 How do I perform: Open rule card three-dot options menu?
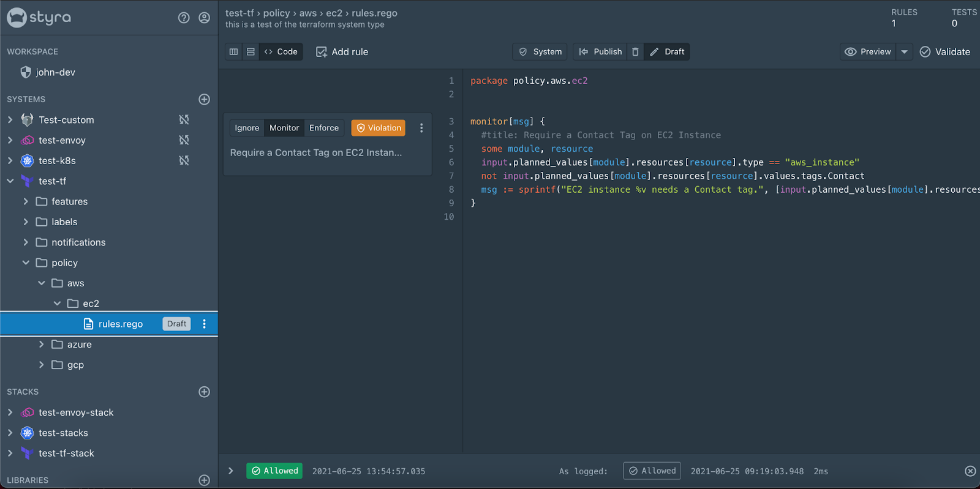(x=421, y=128)
